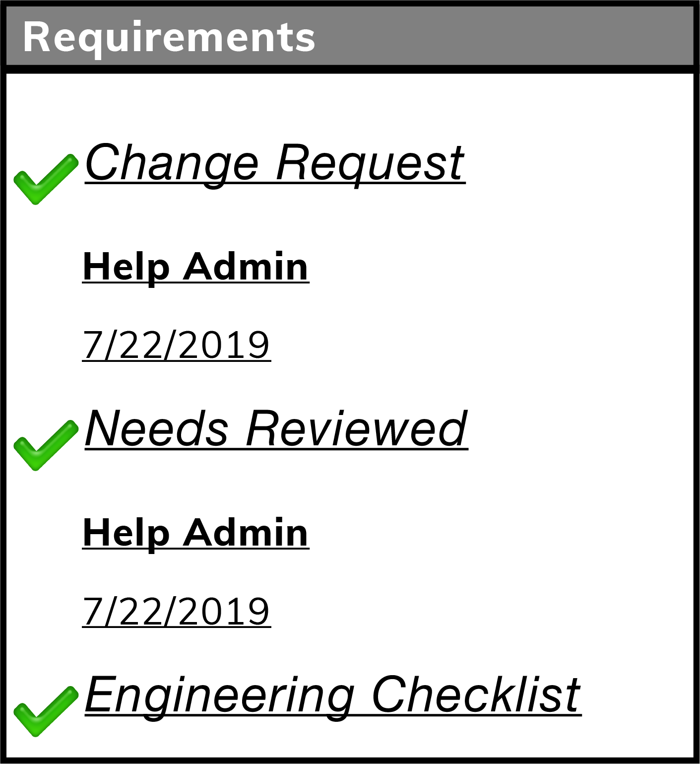Toggle the Change Request completion check
Screen dimensions: 700x764
click(46, 179)
